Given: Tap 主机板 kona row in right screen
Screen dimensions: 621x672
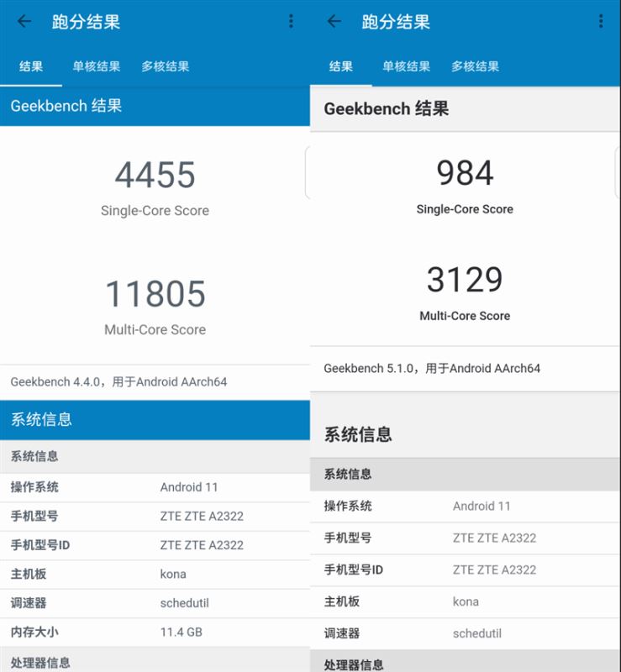Looking at the screenshot, I should click(466, 601).
